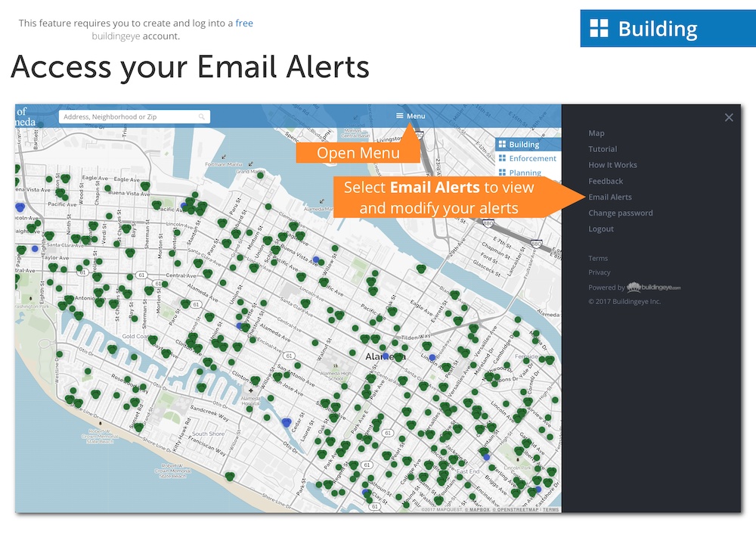Click the grid icon in Building header
The height and width of the screenshot is (541, 756).
click(600, 29)
